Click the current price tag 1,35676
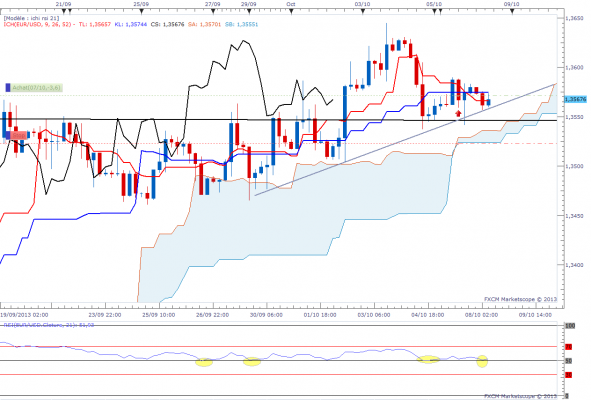Viewport: 591px width, 400px height. pos(576,99)
